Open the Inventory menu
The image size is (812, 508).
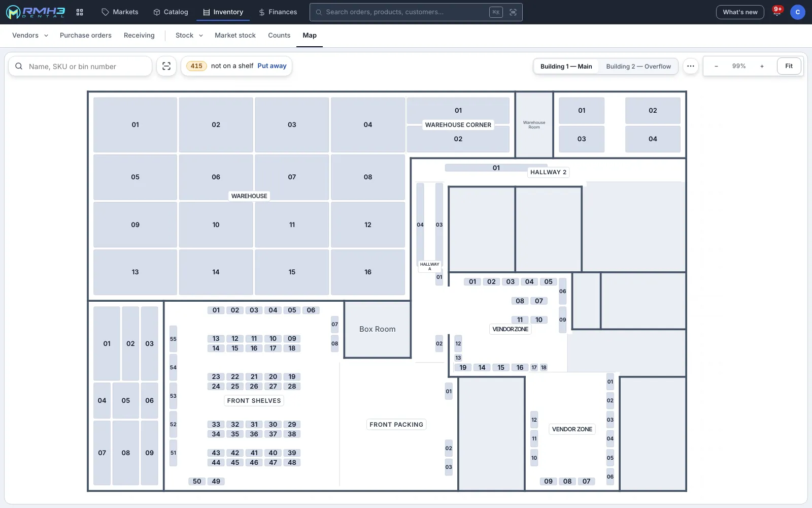223,12
